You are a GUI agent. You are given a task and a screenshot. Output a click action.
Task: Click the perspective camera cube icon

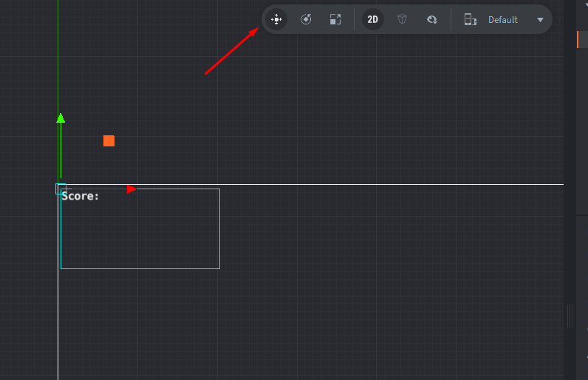402,20
